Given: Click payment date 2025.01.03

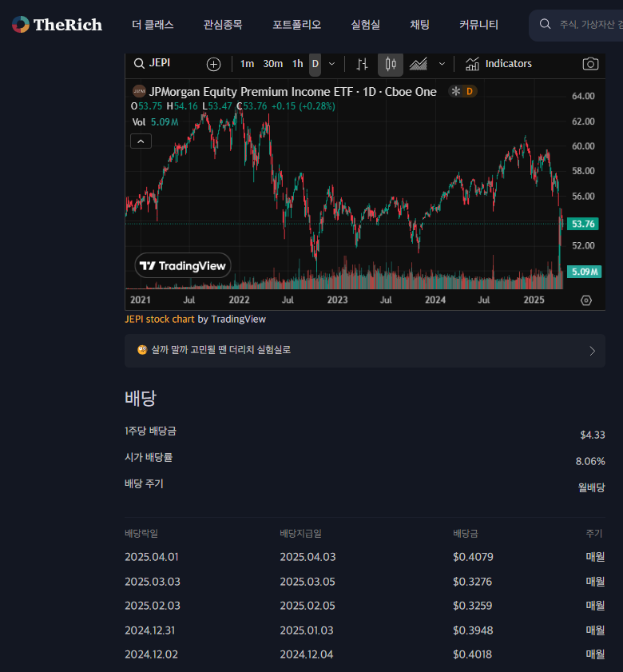Looking at the screenshot, I should pos(307,630).
